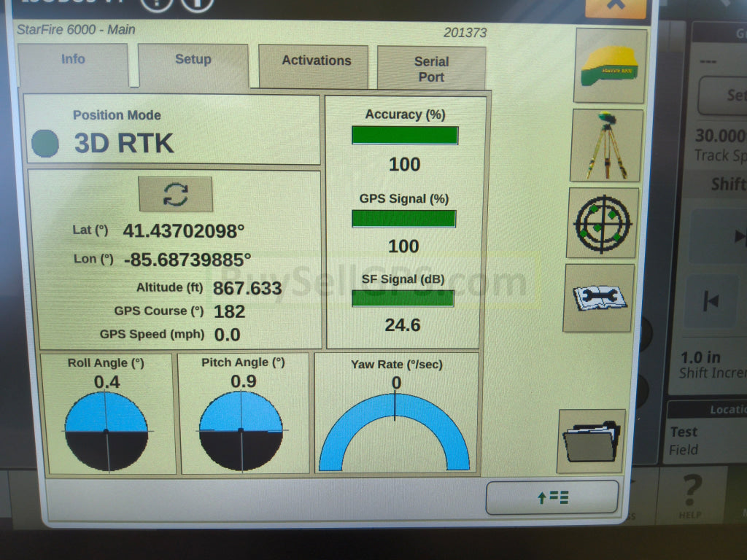
Task: Open the RTK base station tripod icon
Action: coord(606,145)
